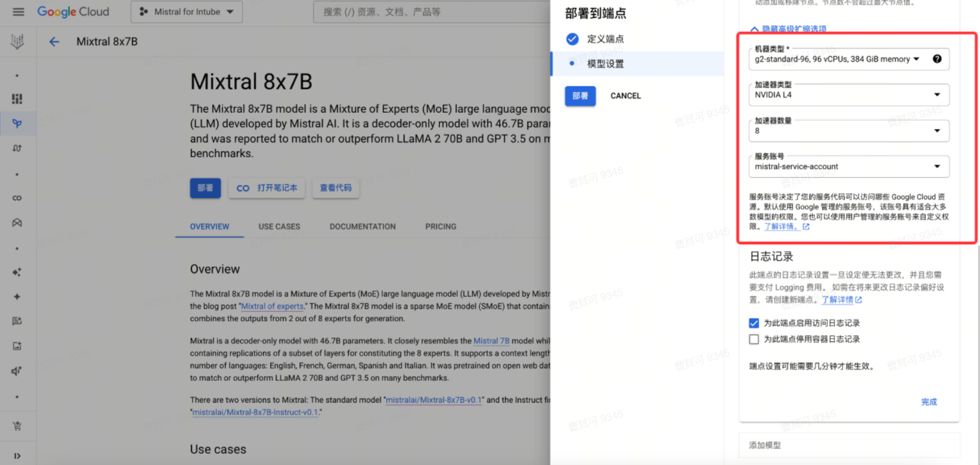This screenshot has width=980, height=465.
Task: Open the accelerator count dropdown showing 8
Action: pyautogui.click(x=848, y=131)
